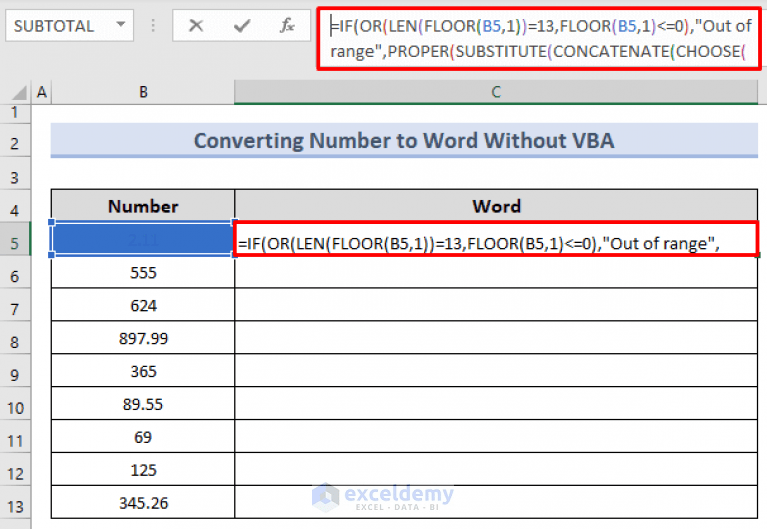Open the Name Box dropdown arrow
This screenshot has height=529, width=767.
(x=120, y=24)
